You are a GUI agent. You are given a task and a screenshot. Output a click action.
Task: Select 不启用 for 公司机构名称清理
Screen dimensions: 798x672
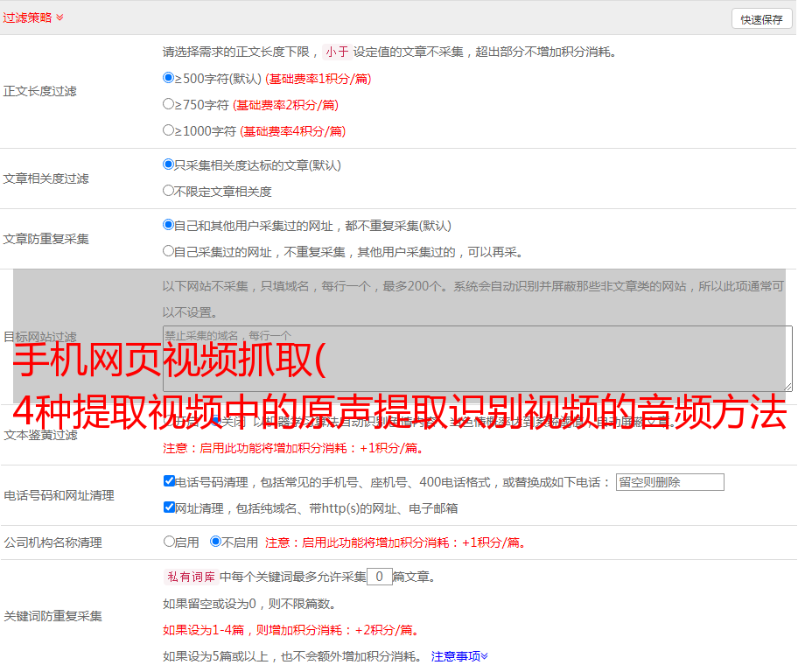pos(216,542)
